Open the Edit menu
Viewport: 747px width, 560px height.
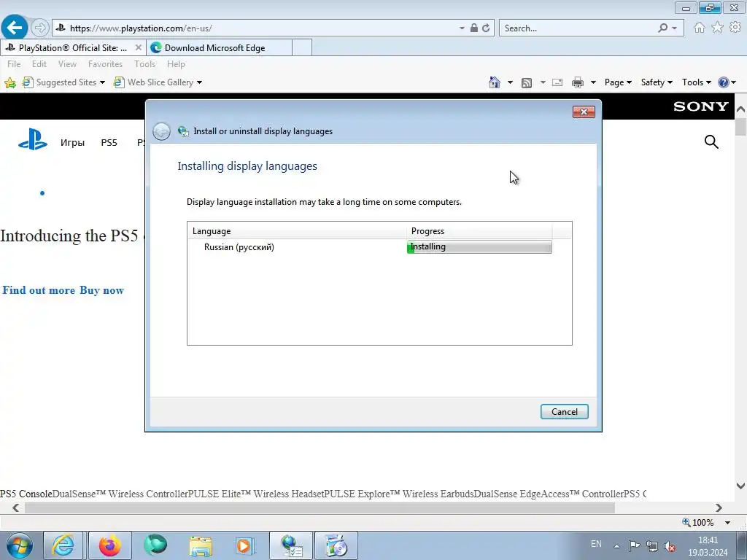39,64
